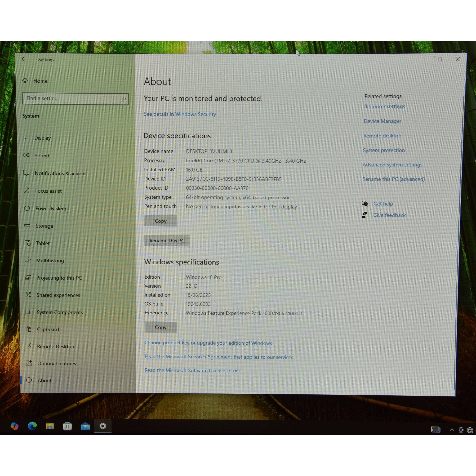Click edition value Windows 10 Pro
The height and width of the screenshot is (476, 476).
click(x=204, y=277)
